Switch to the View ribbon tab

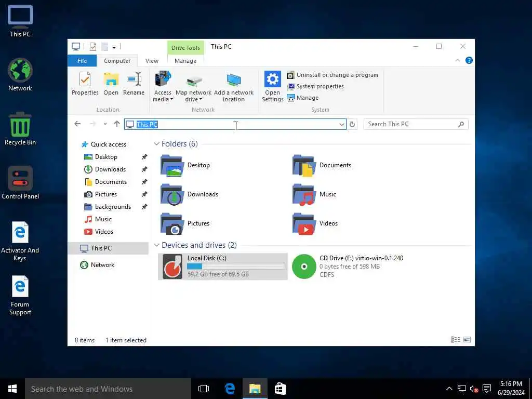pyautogui.click(x=152, y=61)
